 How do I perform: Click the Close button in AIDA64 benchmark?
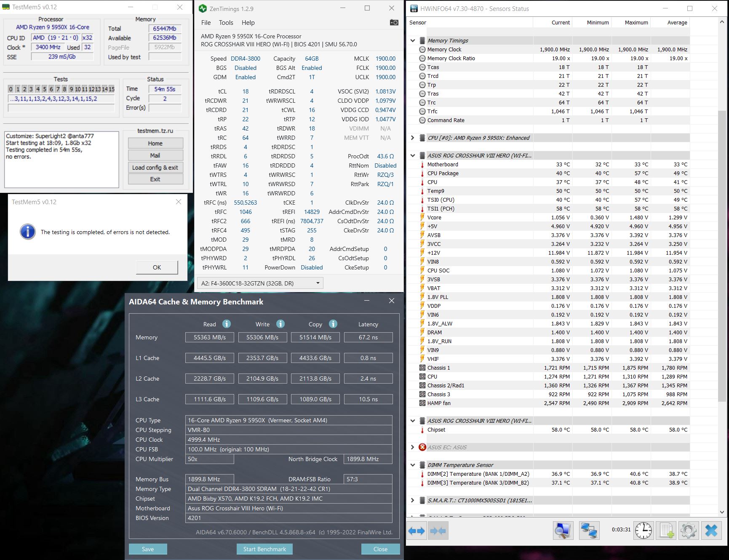click(x=380, y=549)
